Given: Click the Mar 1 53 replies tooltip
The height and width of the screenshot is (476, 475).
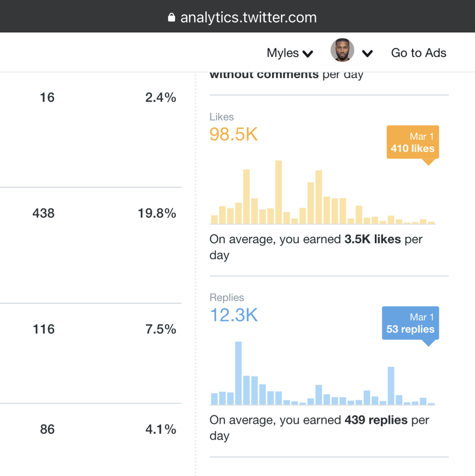Looking at the screenshot, I should point(410,323).
